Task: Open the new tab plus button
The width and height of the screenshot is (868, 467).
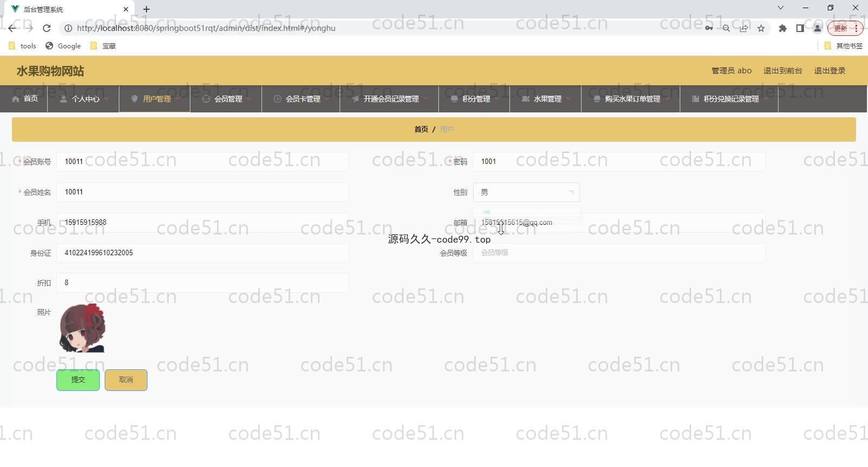Action: point(146,9)
